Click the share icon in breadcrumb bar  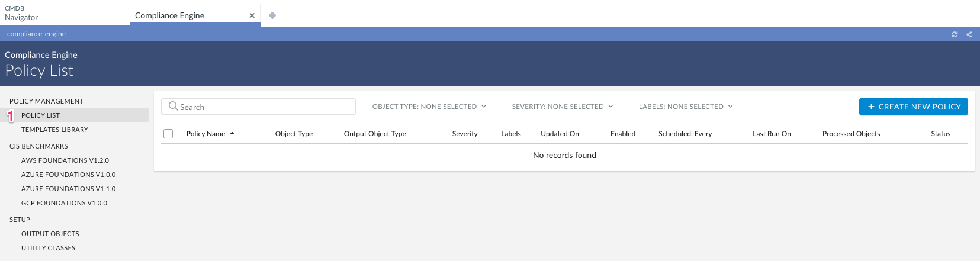click(969, 34)
